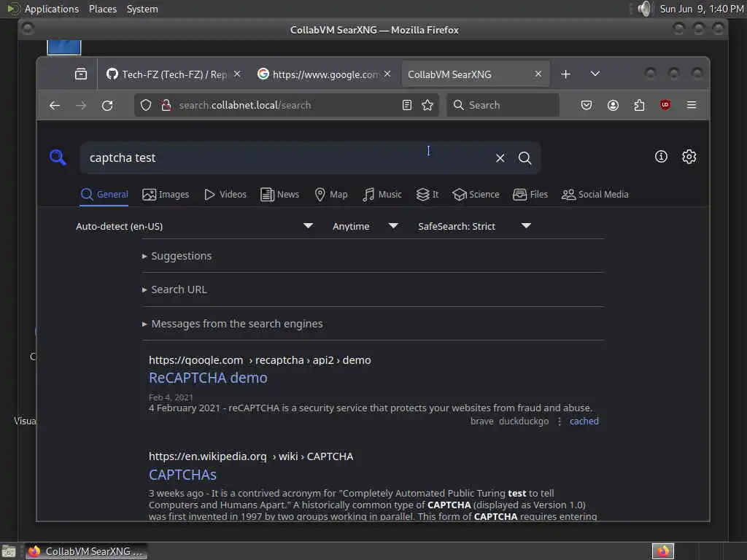
Task: Select the News search category
Action: coord(279,194)
